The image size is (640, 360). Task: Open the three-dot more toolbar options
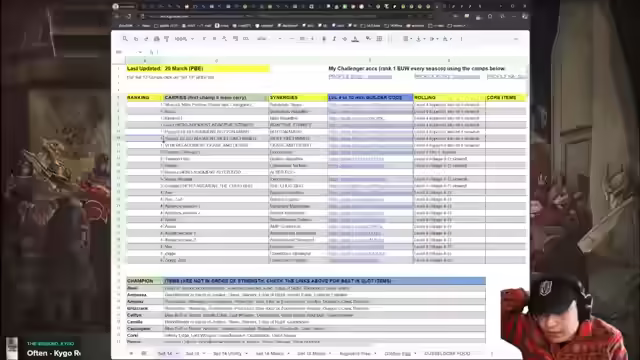[462, 39]
